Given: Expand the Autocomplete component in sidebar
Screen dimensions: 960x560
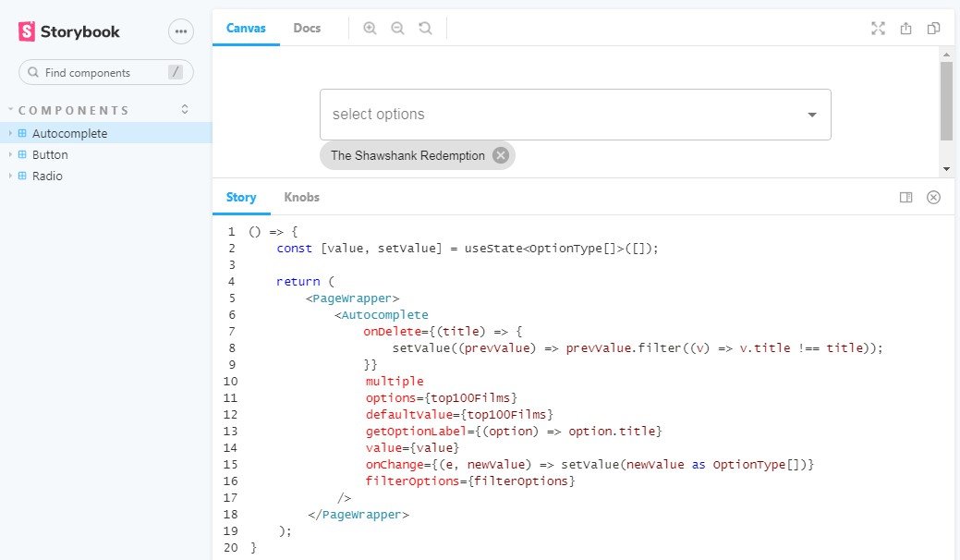Looking at the screenshot, I should [x=9, y=133].
